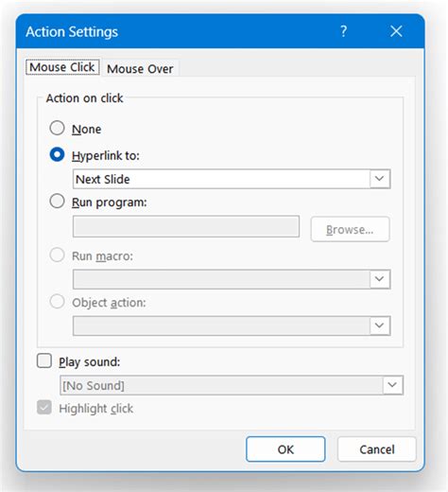448x492 pixels.
Task: Select the Hyperlink to radio button
Action: (x=57, y=154)
